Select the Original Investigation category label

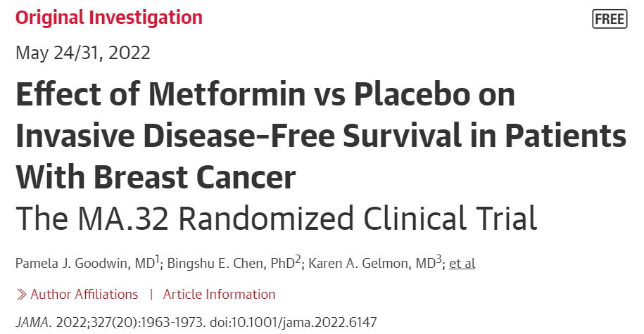tap(109, 18)
